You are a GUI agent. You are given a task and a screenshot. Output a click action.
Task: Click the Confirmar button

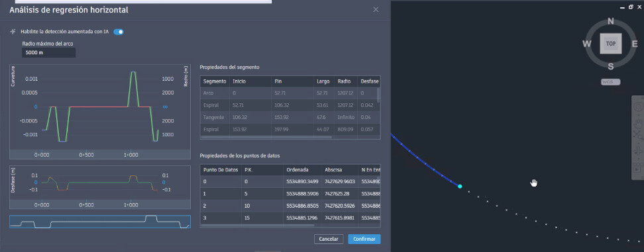(364, 239)
